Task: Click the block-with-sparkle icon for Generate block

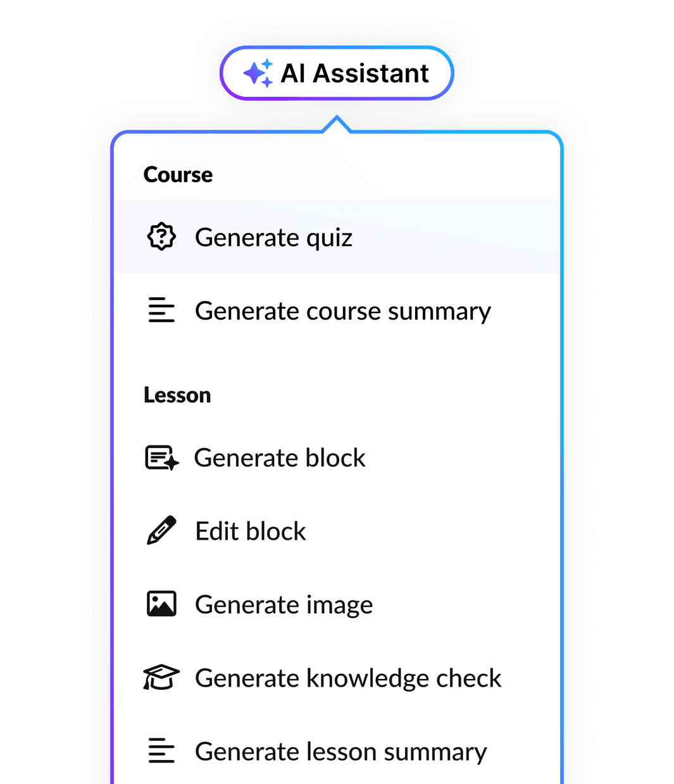Action: [162, 457]
